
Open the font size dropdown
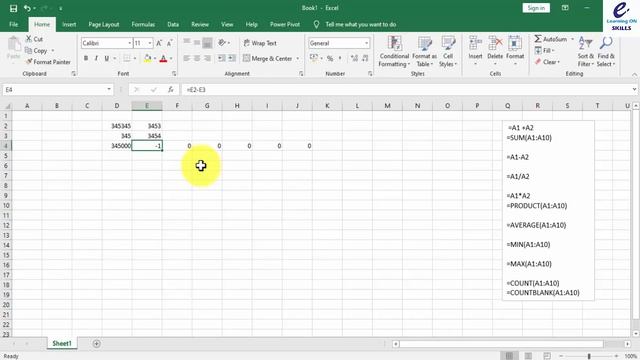(150, 43)
